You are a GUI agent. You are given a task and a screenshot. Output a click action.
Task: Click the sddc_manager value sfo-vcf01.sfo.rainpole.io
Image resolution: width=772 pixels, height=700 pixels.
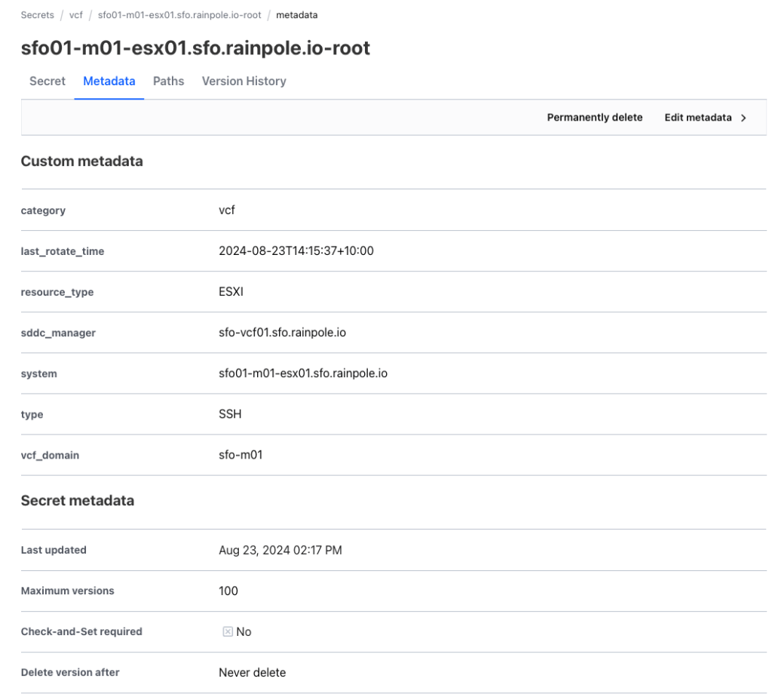coord(282,332)
